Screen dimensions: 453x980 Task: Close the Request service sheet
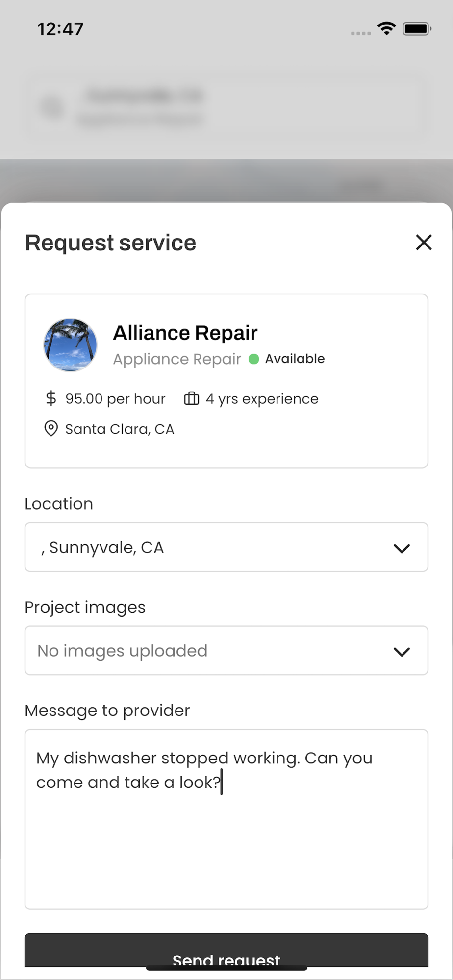424,242
